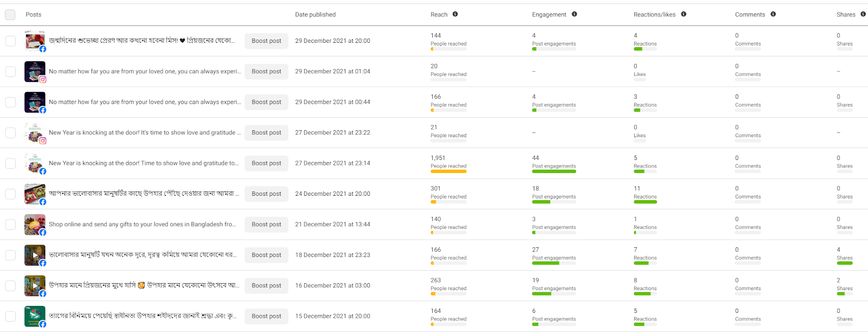Click the Comments info icon

click(773, 14)
